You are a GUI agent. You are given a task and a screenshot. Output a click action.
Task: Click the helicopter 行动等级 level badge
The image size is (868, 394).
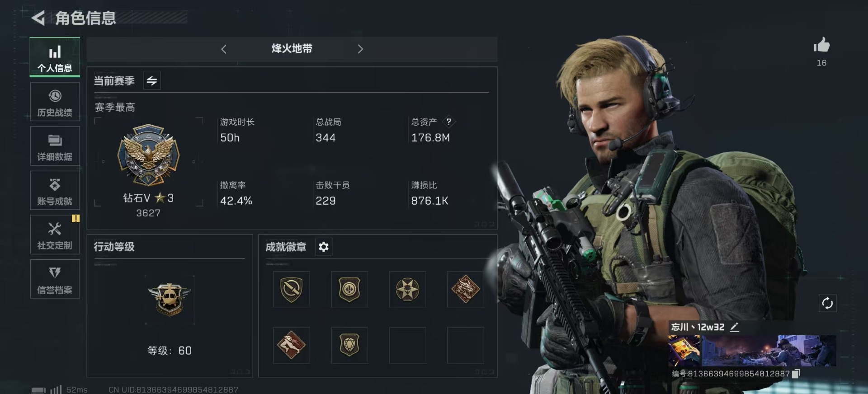coord(170,300)
